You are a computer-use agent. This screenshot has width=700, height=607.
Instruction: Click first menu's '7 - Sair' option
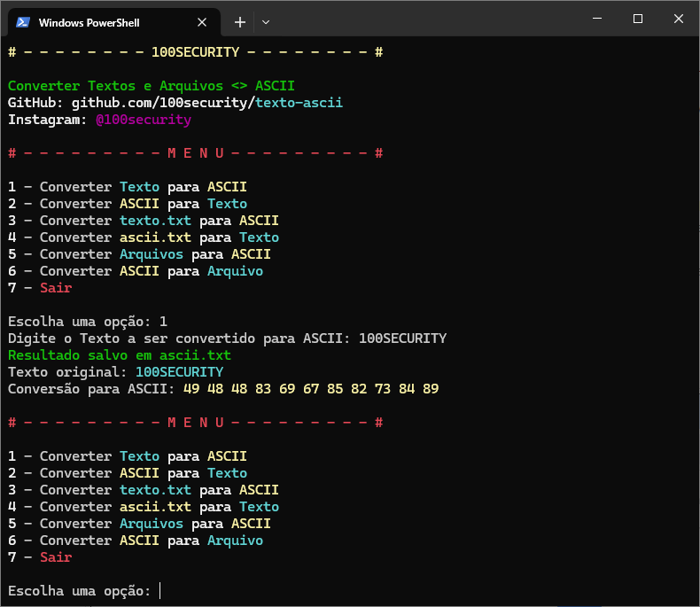pyautogui.click(x=40, y=288)
